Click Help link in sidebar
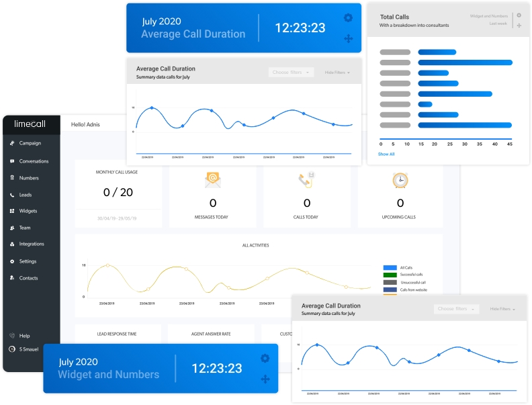Viewport: 532px width, 405px height. click(24, 336)
